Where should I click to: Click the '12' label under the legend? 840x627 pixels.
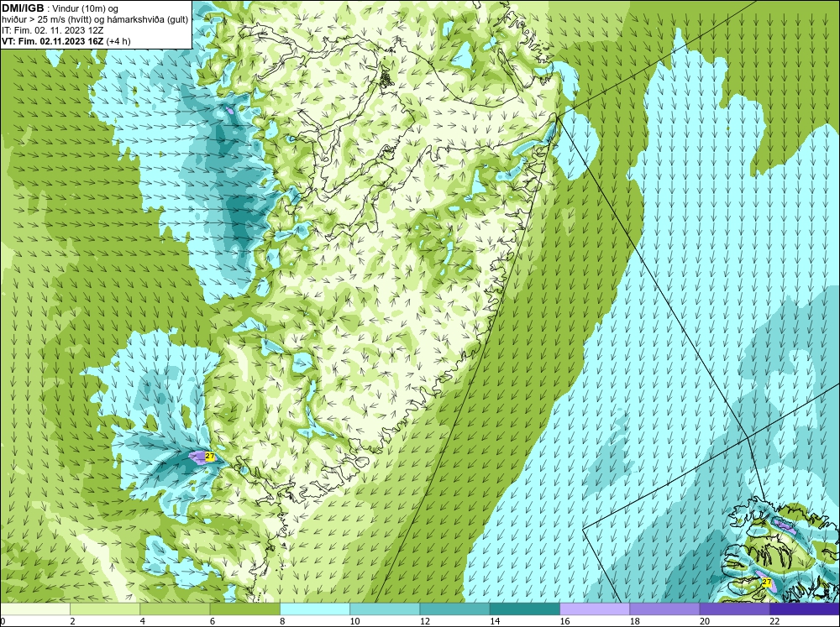tap(425, 621)
